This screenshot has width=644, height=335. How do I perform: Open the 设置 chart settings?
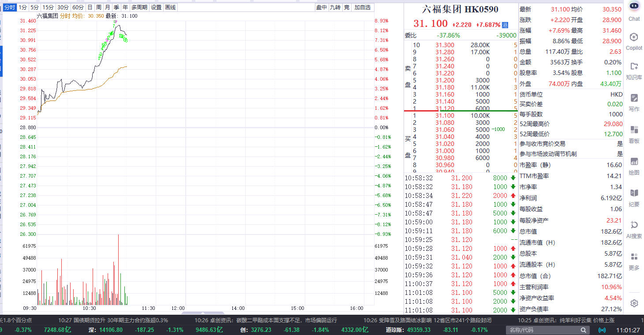tap(156, 7)
